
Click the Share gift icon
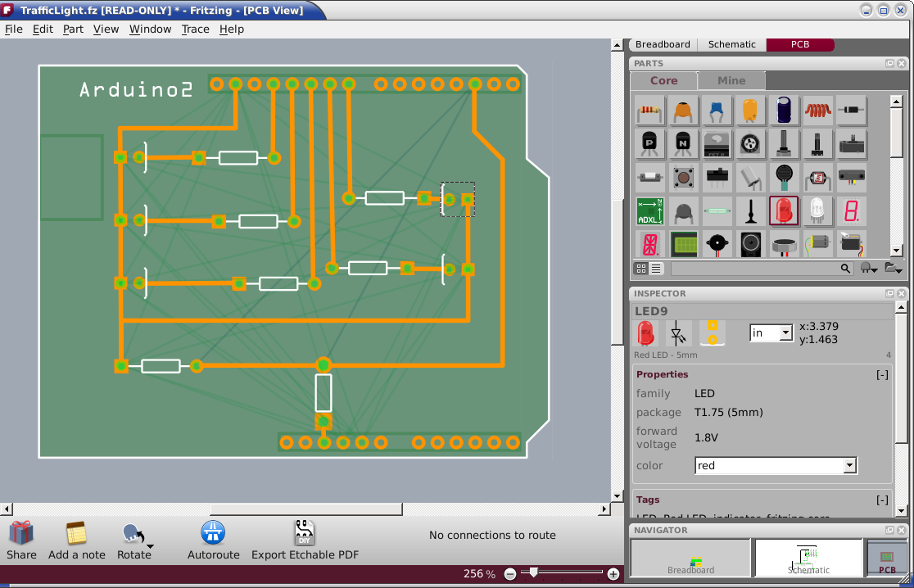(21, 532)
